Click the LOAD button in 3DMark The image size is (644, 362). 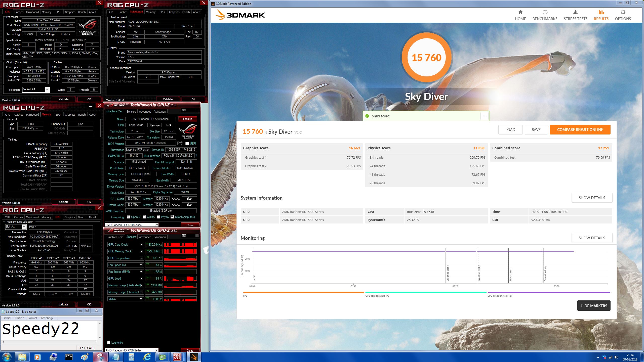click(510, 130)
